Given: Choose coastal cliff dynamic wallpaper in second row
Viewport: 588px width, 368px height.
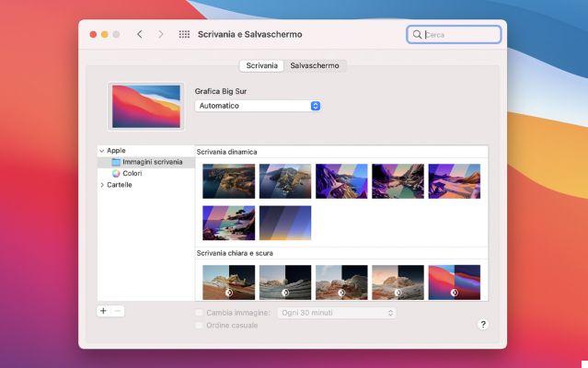Looking at the screenshot, I should pyautogui.click(x=229, y=223).
